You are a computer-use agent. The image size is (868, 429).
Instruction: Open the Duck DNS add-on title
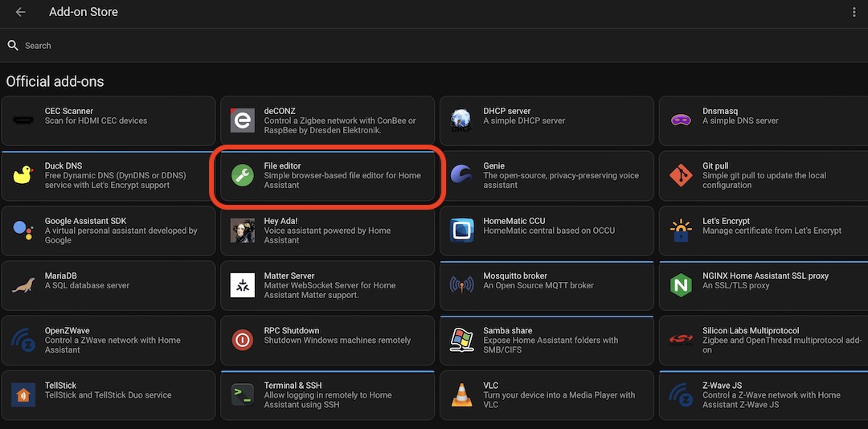click(64, 166)
